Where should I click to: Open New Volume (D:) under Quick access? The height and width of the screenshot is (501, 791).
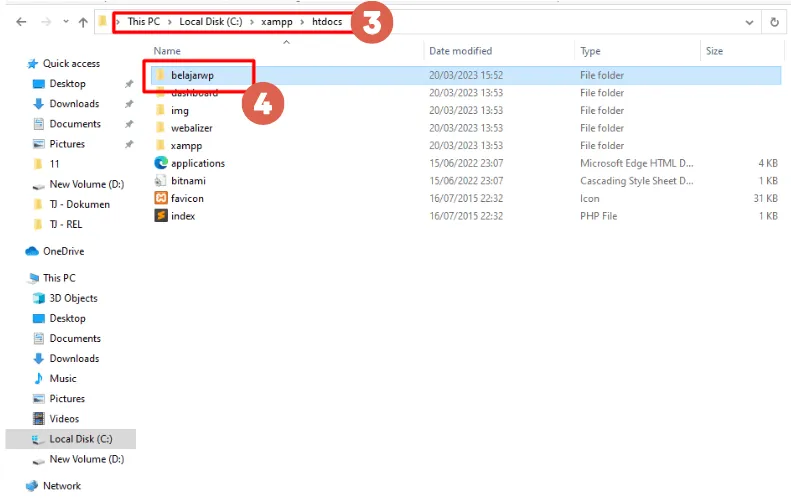pos(87,184)
